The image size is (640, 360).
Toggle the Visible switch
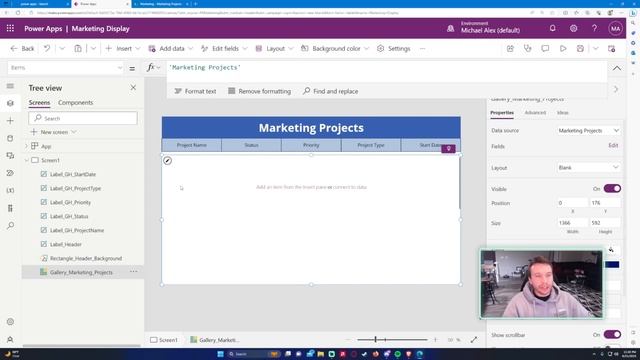click(x=612, y=189)
